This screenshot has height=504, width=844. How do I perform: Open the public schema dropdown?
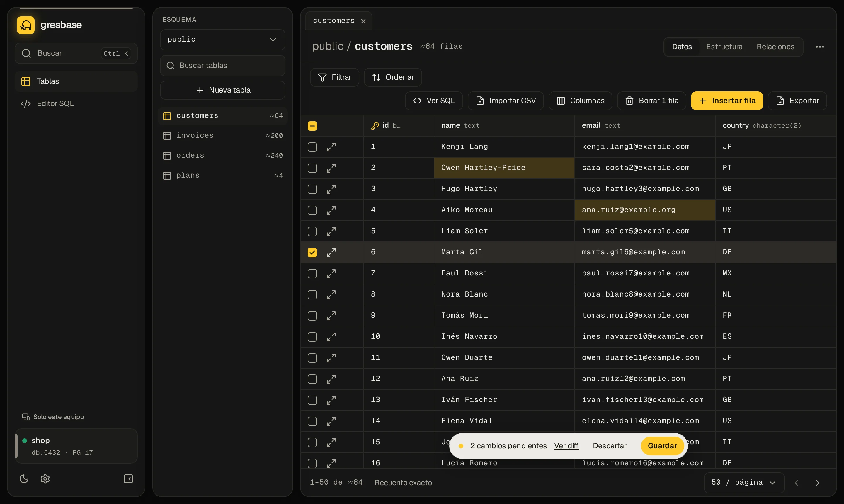(222, 40)
